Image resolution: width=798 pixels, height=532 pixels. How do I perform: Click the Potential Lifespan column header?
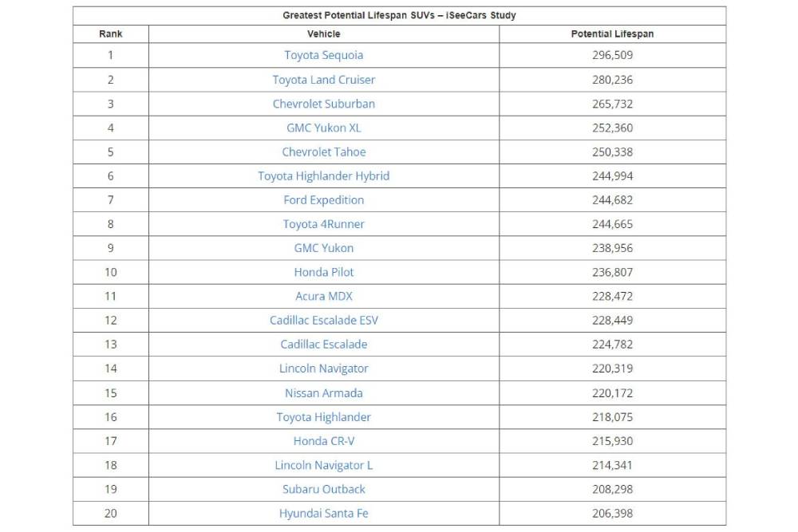point(612,34)
